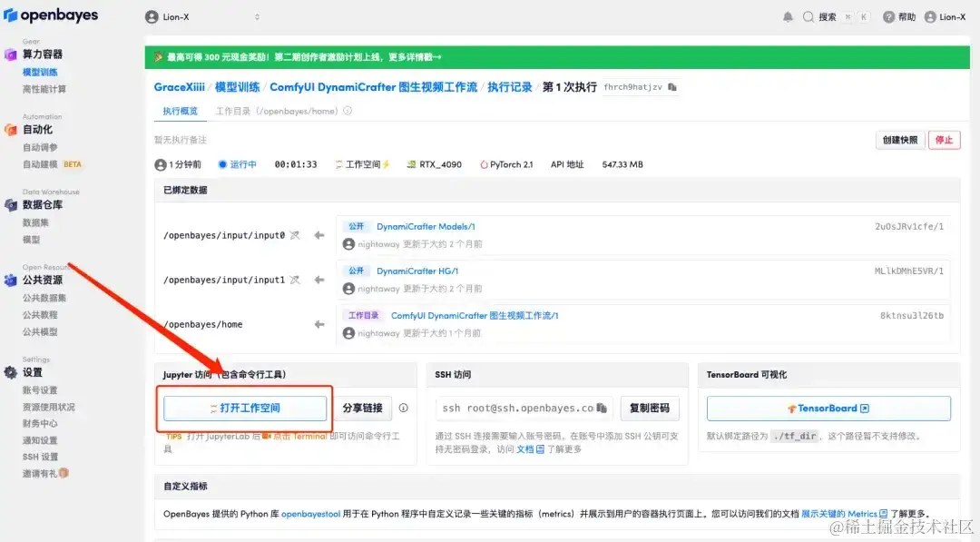The height and width of the screenshot is (542, 980).
Task: Click the 复制密码 button
Action: click(x=650, y=409)
